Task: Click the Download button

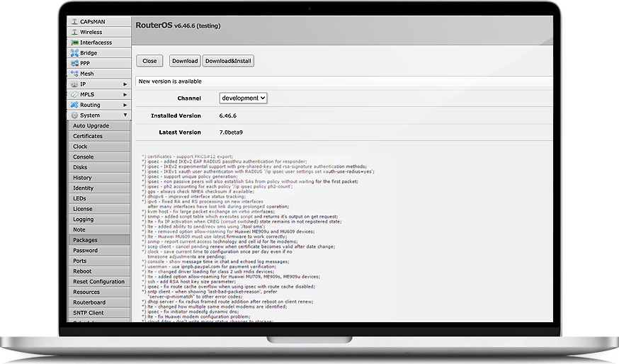Action: (185, 61)
